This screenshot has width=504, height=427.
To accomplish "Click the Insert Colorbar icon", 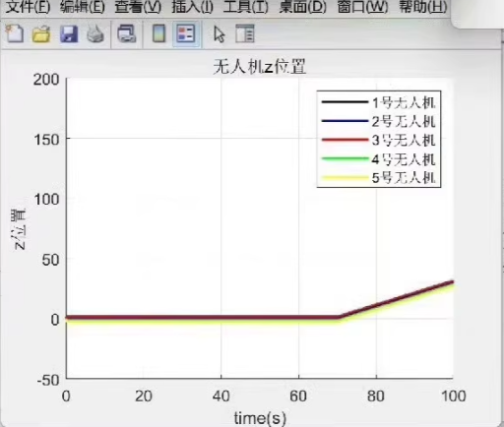I will (159, 33).
